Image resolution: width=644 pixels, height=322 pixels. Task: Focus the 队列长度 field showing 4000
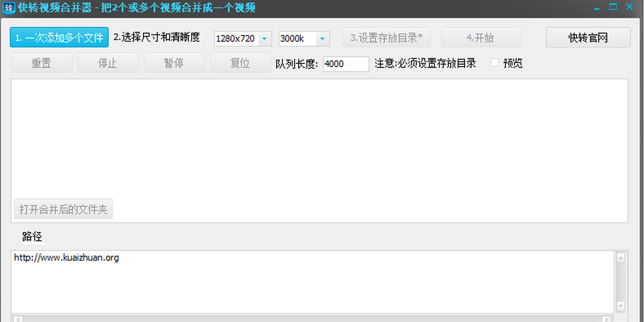point(346,64)
